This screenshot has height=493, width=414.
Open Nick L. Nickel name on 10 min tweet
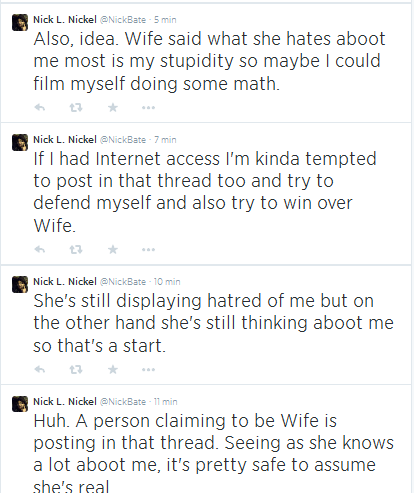pos(65,282)
